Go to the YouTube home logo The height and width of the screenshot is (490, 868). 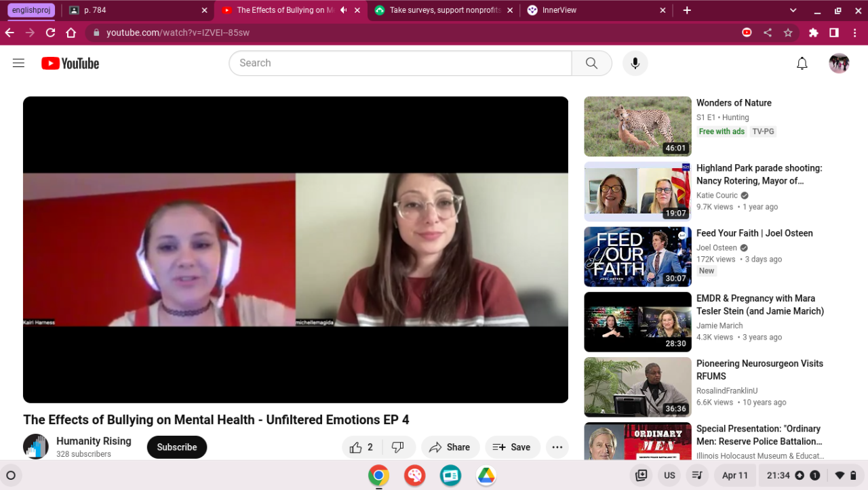point(70,63)
